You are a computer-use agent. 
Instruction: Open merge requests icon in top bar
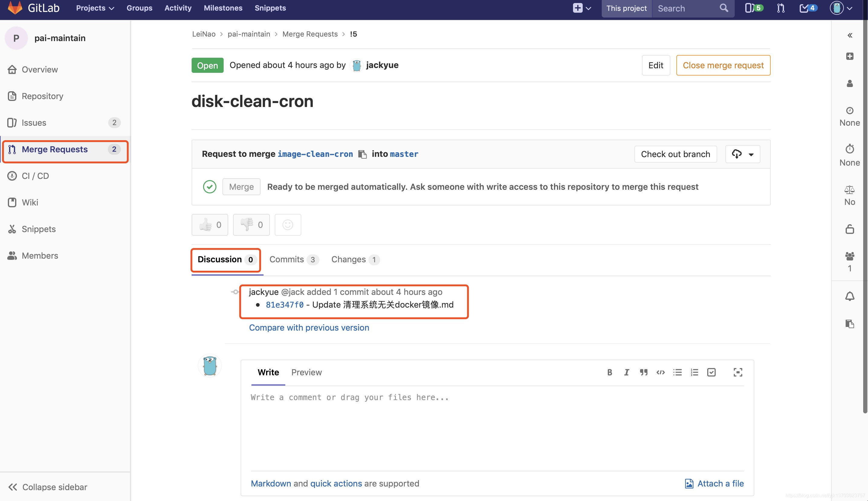(781, 8)
